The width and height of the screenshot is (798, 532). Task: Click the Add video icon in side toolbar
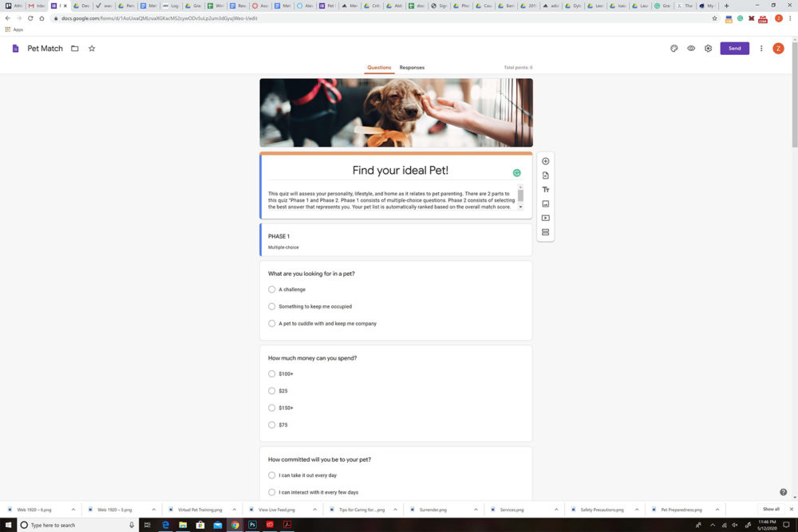tap(546, 219)
